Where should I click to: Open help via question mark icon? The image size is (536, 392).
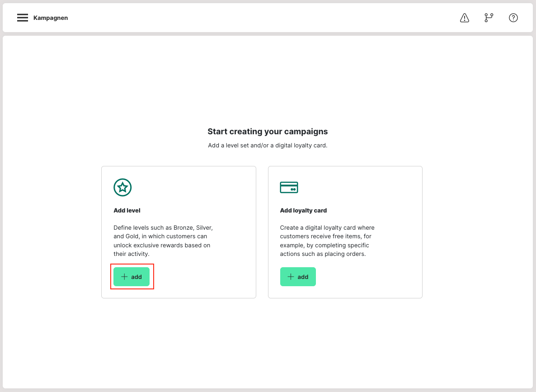click(513, 18)
